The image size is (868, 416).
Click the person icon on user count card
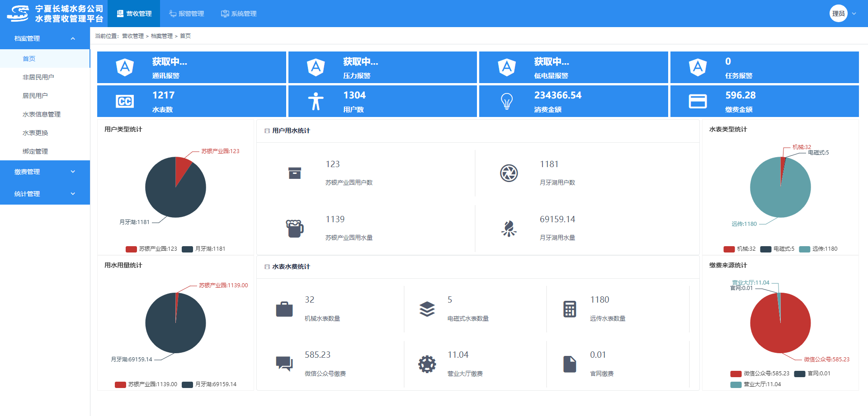coord(316,101)
